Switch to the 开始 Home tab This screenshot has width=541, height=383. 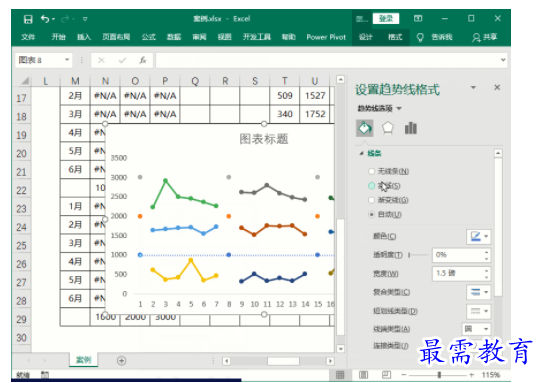point(58,37)
